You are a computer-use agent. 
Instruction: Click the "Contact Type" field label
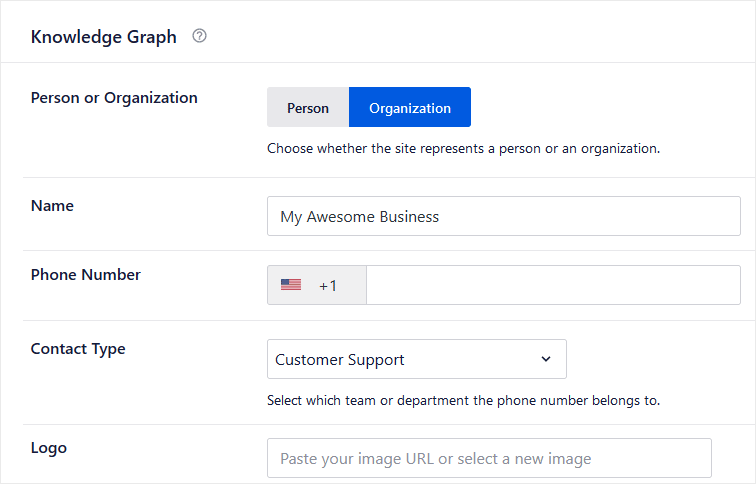(78, 349)
